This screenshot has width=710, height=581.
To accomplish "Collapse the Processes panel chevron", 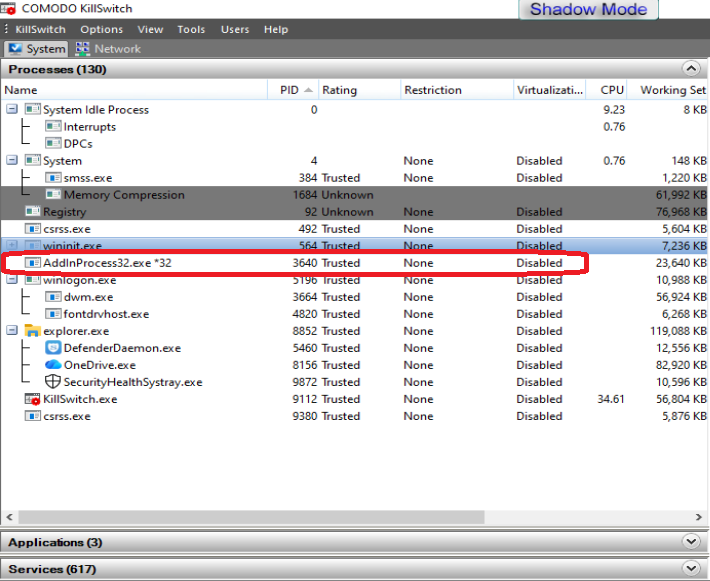I will point(691,69).
